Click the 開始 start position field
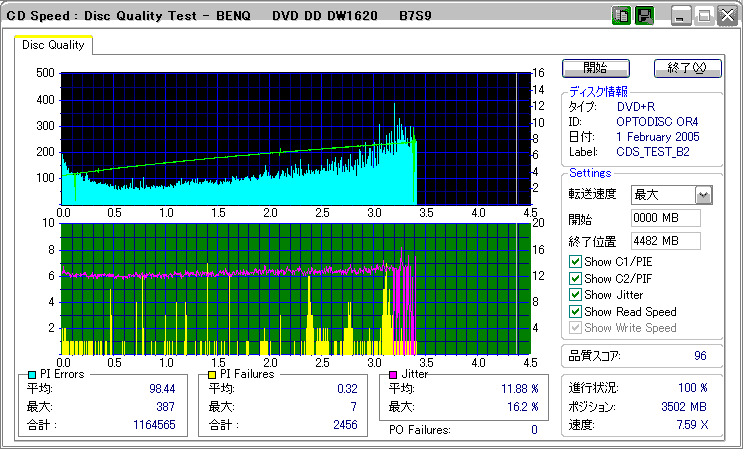The width and height of the screenshot is (743, 449). coord(665,218)
